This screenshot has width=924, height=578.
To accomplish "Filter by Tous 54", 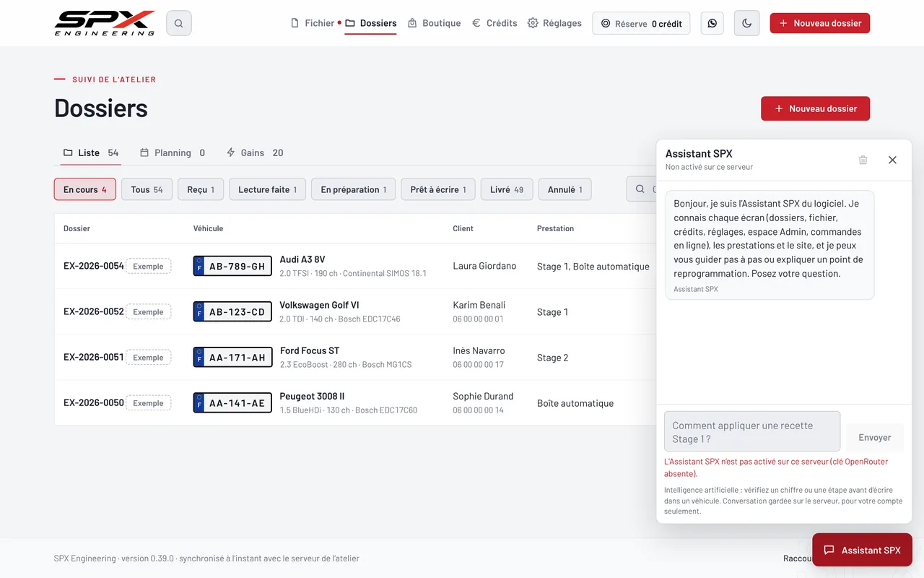I will pyautogui.click(x=147, y=189).
